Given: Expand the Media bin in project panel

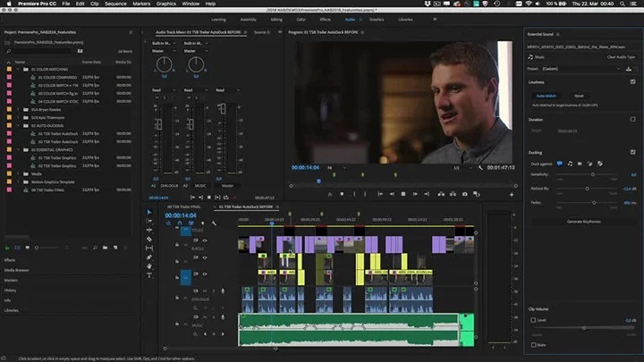Looking at the screenshot, I should [x=18, y=173].
